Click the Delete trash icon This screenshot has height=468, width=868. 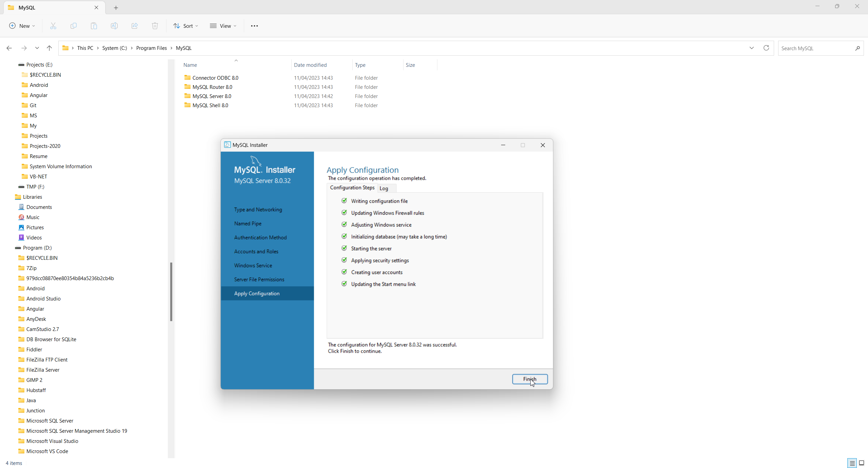(155, 26)
